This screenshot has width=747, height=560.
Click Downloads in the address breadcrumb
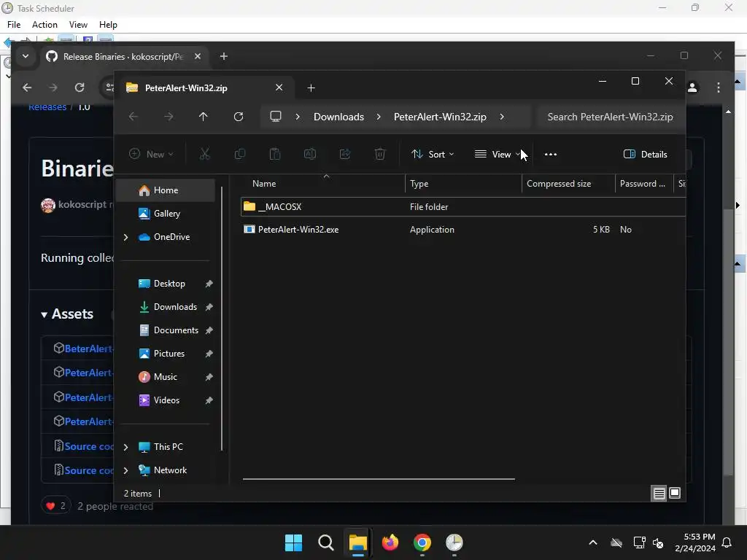point(338,117)
